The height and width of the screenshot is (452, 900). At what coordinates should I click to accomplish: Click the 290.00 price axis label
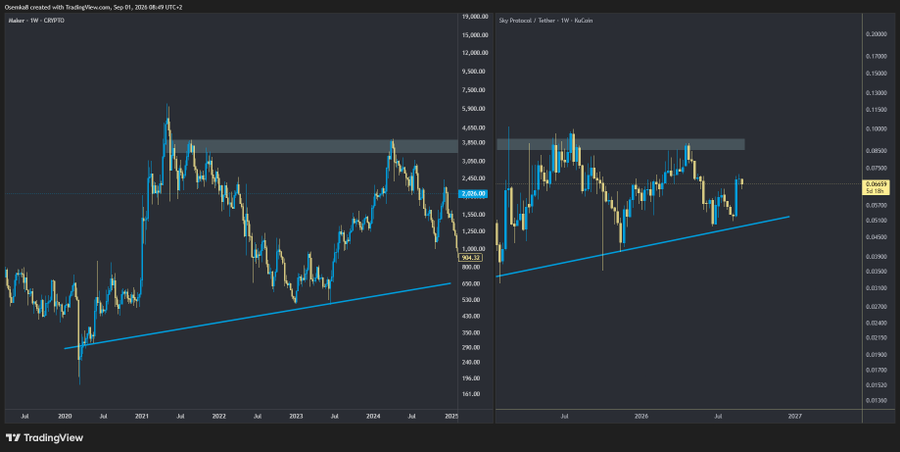(x=471, y=347)
